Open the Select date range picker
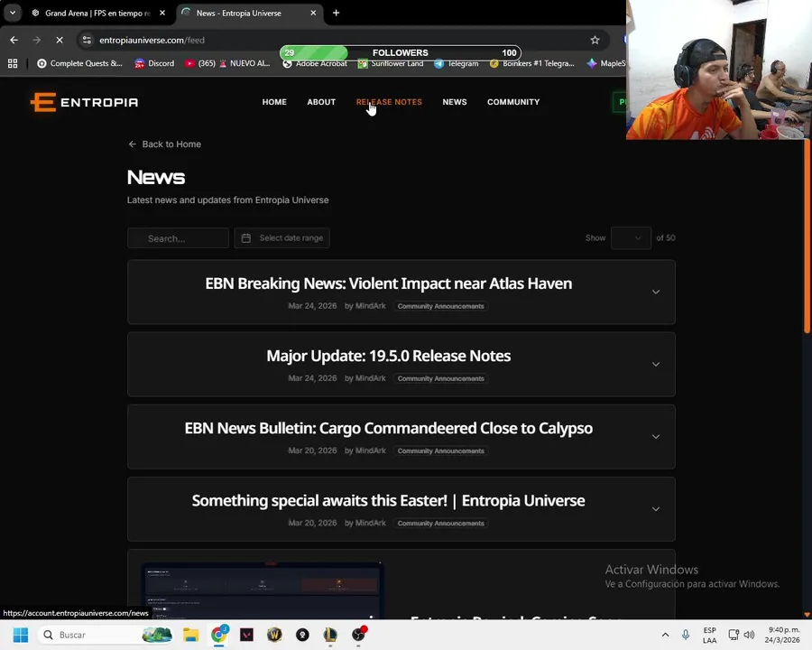Viewport: 812px width, 650px height. (281, 238)
